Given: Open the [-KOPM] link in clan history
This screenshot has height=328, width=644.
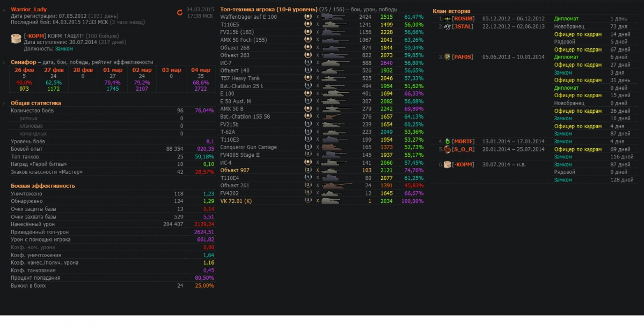Looking at the screenshot, I should pyautogui.click(x=463, y=164).
